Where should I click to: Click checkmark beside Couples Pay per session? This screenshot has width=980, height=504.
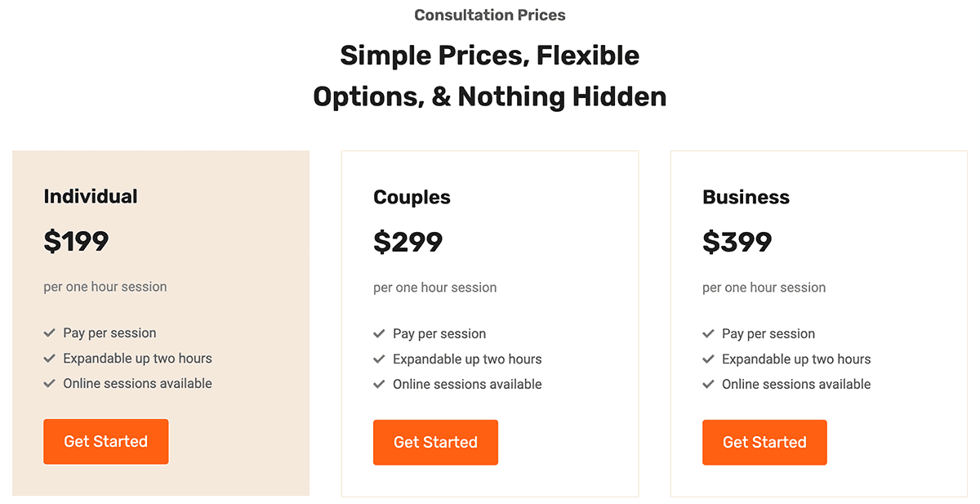(x=379, y=334)
